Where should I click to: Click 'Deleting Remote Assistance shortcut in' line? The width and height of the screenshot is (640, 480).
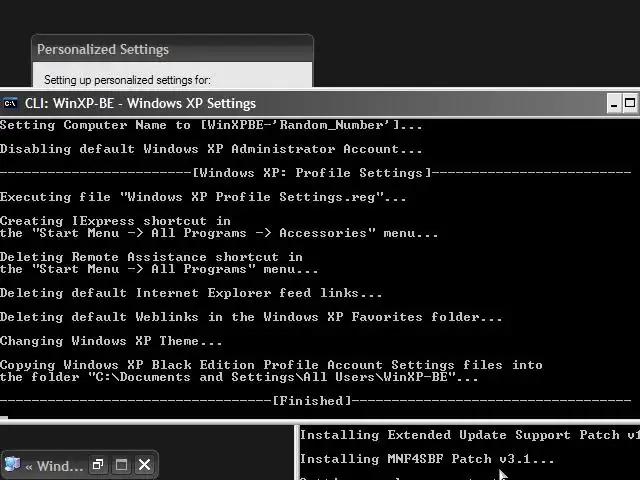[x=151, y=257]
